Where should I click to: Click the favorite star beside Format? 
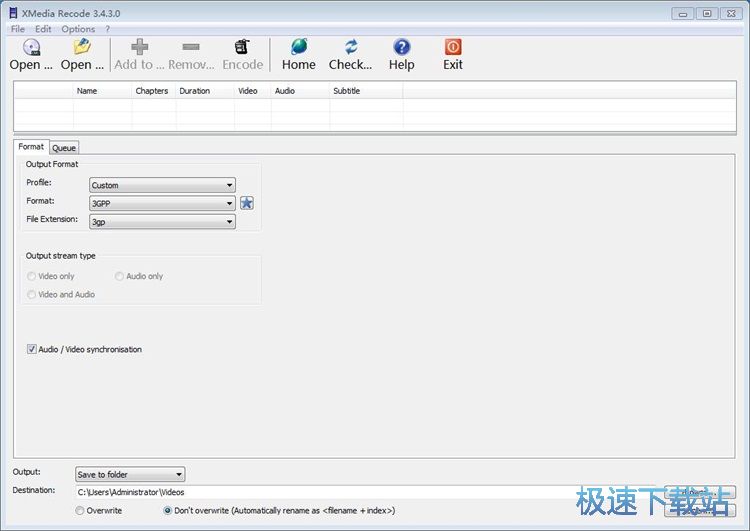click(247, 203)
